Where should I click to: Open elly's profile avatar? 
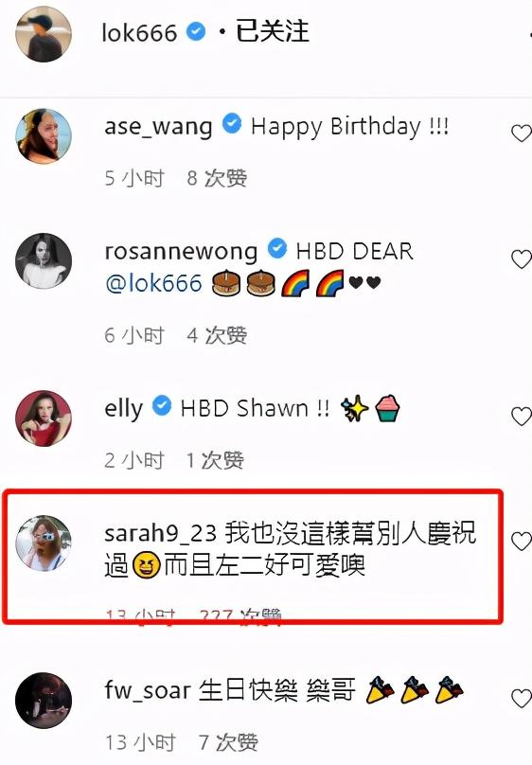click(44, 418)
